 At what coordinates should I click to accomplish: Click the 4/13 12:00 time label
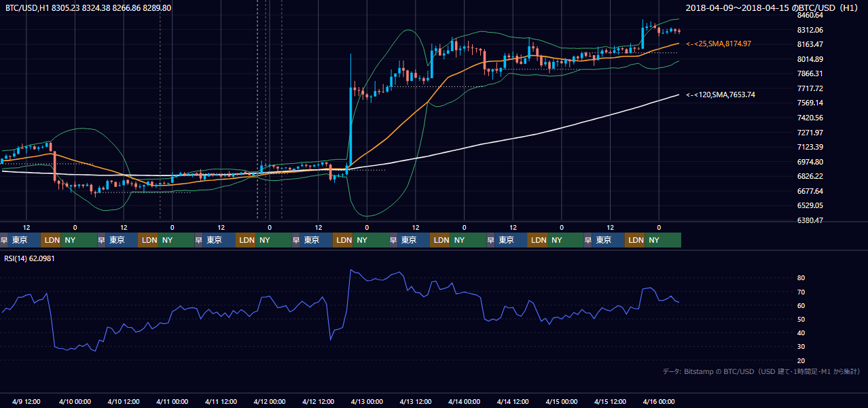click(416, 401)
